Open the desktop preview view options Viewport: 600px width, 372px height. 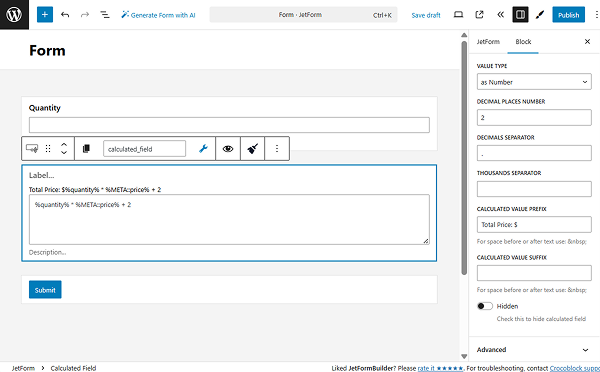coord(458,15)
